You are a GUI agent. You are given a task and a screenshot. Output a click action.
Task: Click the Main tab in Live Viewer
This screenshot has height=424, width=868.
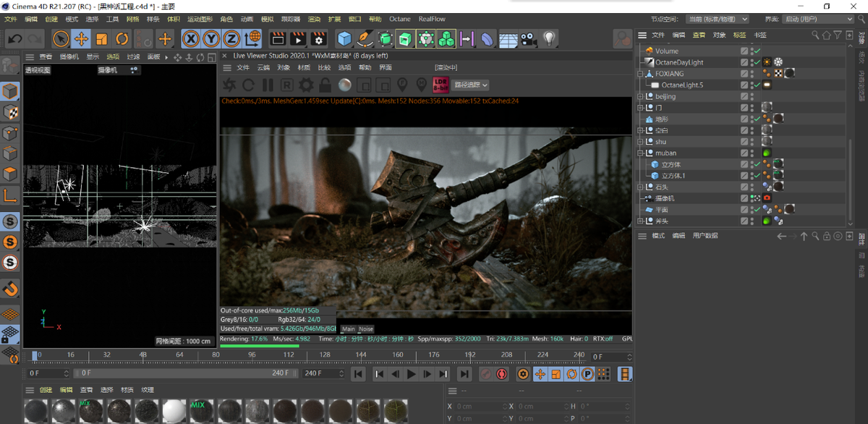[x=349, y=329]
